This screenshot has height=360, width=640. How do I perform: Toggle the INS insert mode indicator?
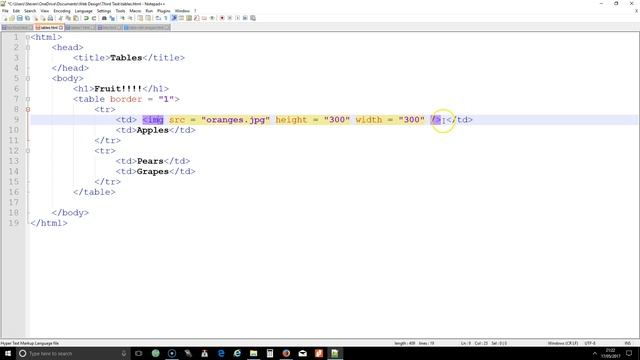click(x=628, y=343)
